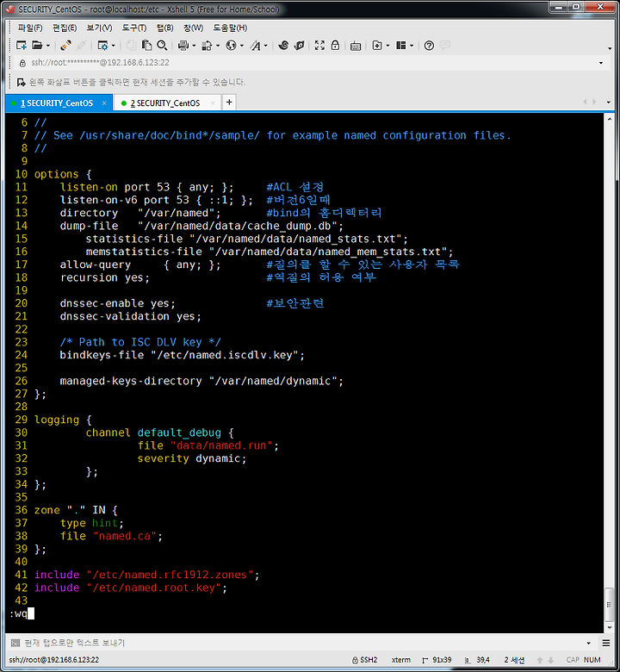Click the scroll tabs right arrow
The height and width of the screenshot is (672, 620).
[594, 102]
